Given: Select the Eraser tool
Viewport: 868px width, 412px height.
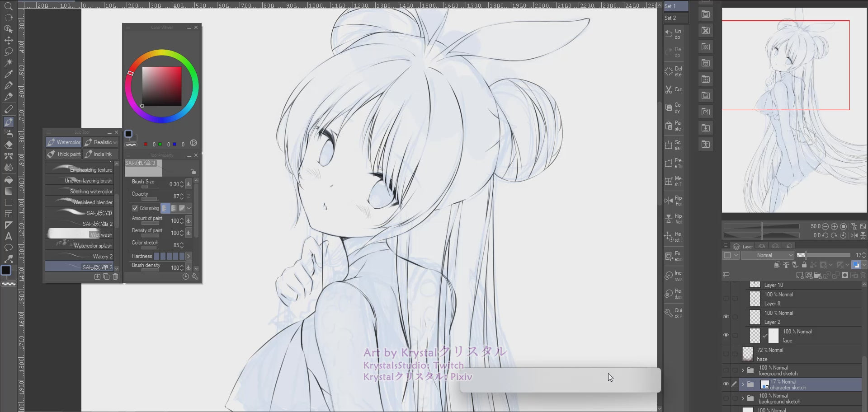Looking at the screenshot, I should (8, 145).
